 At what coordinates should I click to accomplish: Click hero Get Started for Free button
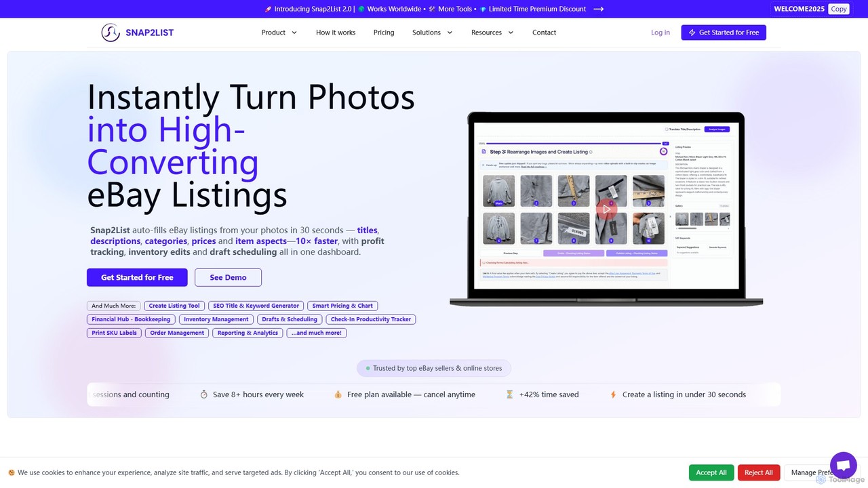click(x=137, y=277)
